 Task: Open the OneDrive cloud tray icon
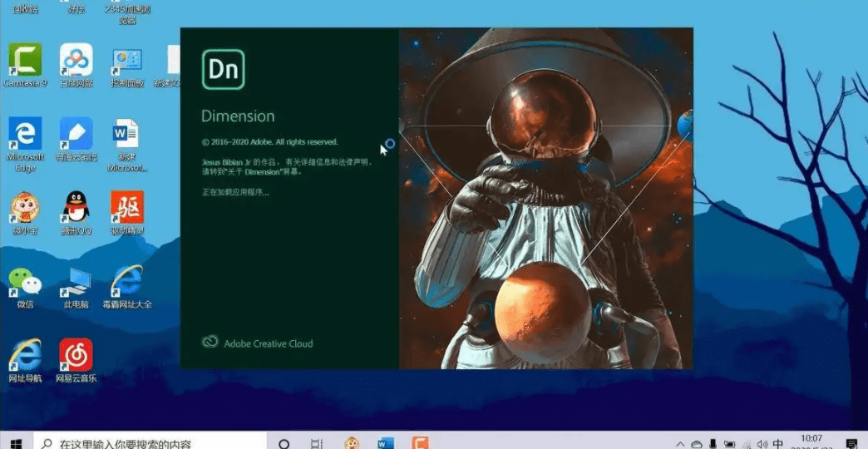point(697,444)
